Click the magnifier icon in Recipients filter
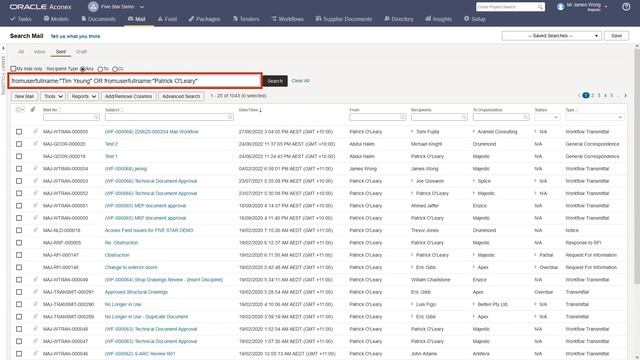 [x=464, y=117]
